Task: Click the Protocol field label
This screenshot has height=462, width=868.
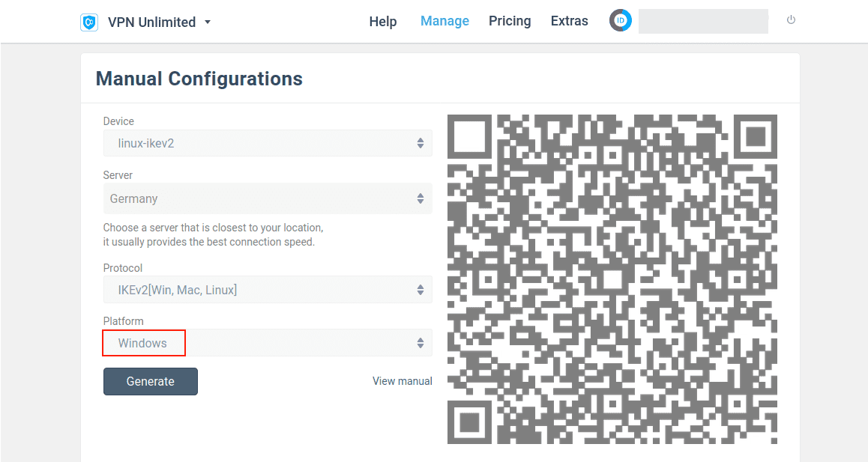Action: tap(122, 268)
